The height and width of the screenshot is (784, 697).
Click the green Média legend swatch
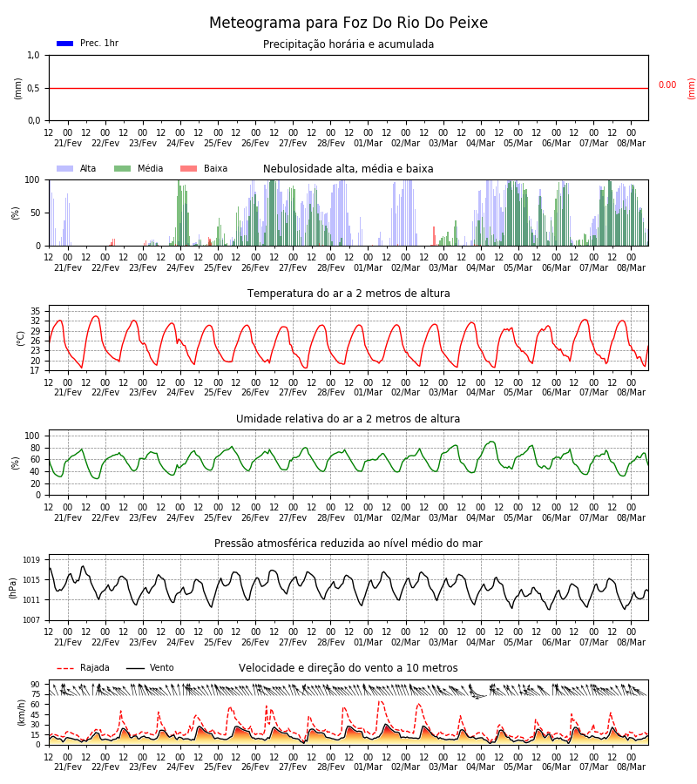pyautogui.click(x=123, y=168)
